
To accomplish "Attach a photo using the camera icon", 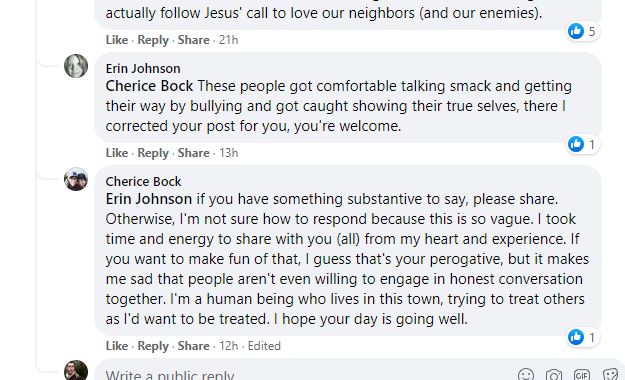I will [x=554, y=375].
